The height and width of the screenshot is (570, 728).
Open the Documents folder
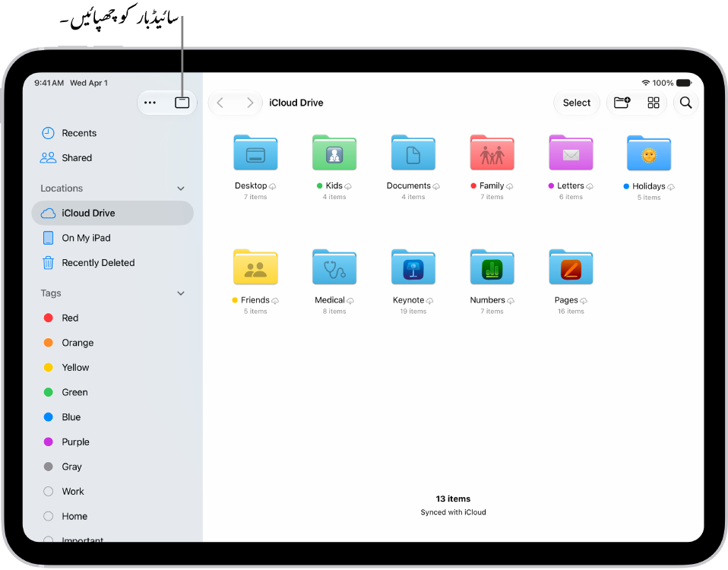tap(413, 153)
